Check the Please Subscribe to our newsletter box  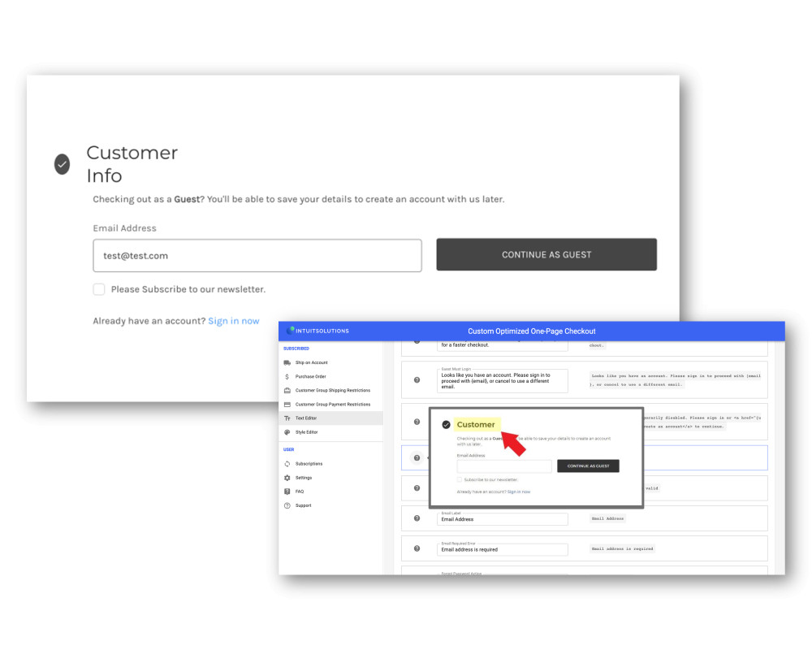pos(98,288)
